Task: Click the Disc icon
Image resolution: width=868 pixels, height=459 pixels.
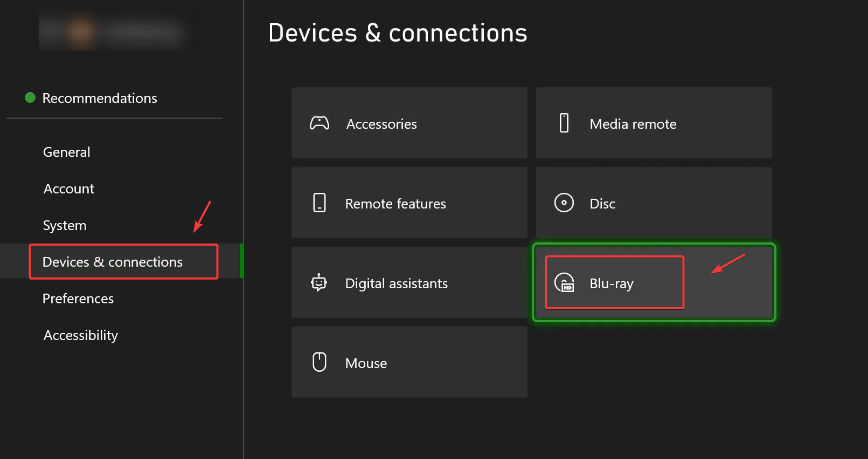Action: 564,203
